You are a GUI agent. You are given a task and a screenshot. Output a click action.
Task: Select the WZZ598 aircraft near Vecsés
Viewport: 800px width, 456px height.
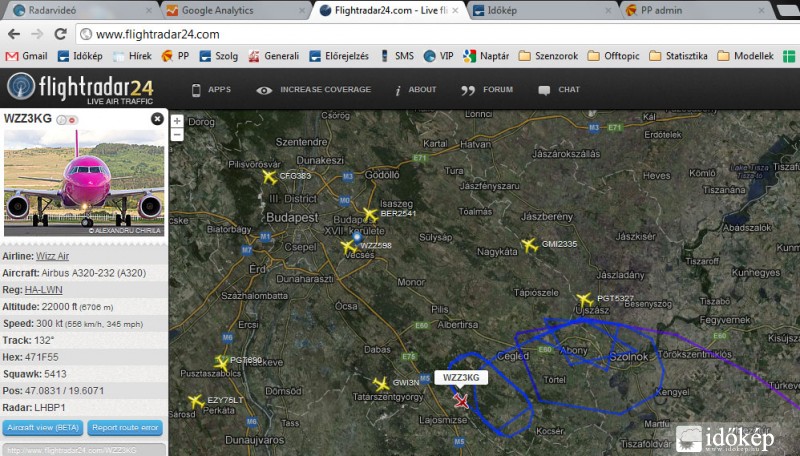coord(348,248)
